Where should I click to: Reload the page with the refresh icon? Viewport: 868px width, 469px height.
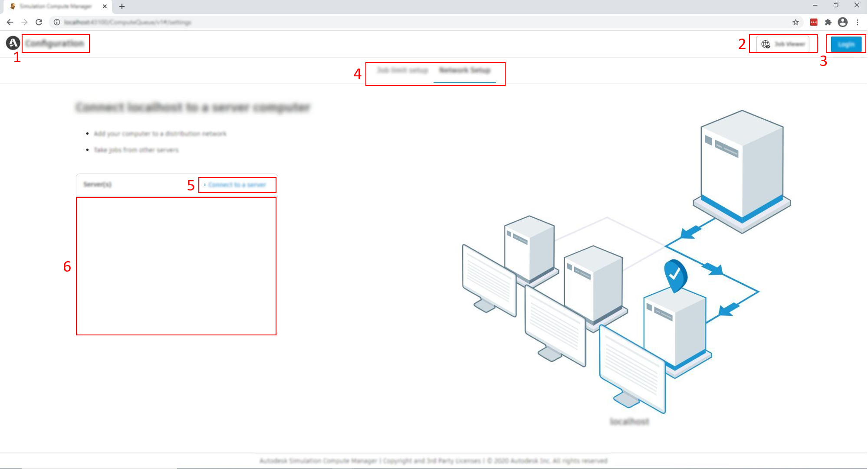click(39, 22)
